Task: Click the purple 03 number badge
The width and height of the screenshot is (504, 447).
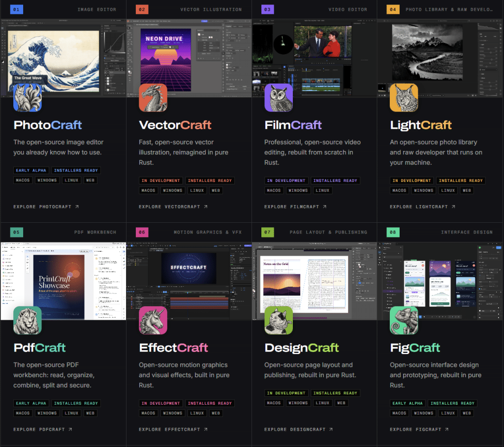Action: (267, 9)
